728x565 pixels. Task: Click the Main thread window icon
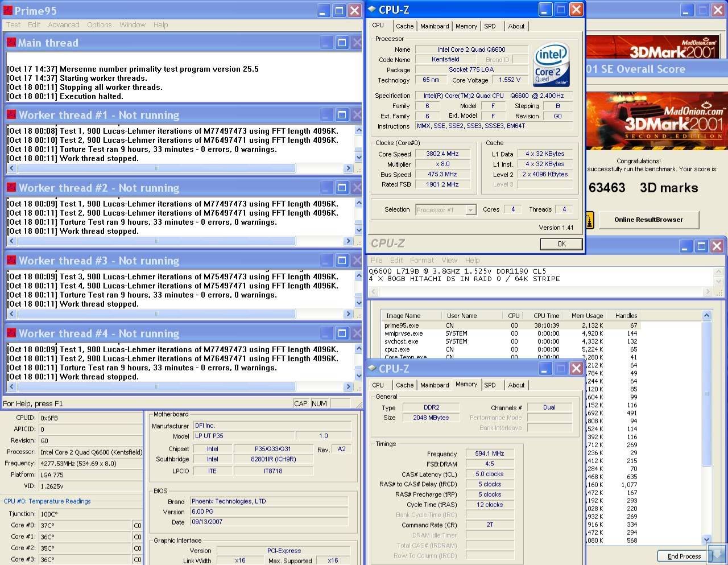tap(11, 42)
